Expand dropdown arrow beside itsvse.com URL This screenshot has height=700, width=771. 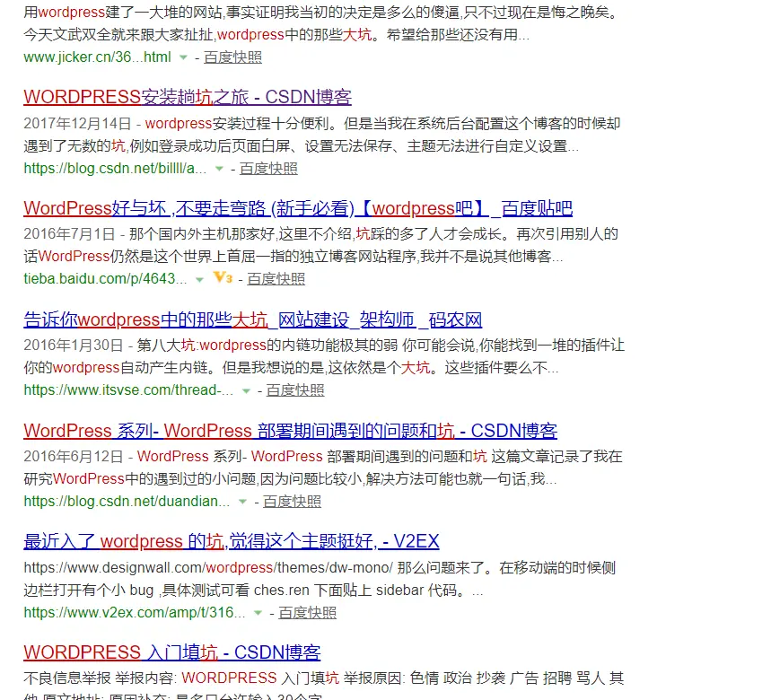pyautogui.click(x=246, y=390)
